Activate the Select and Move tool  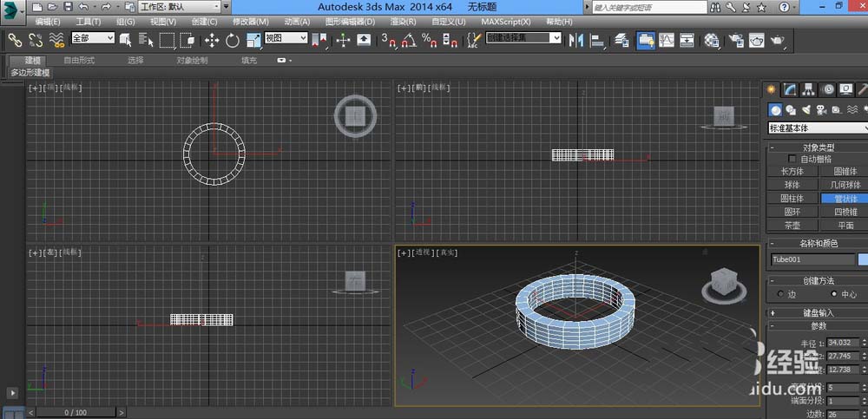tap(212, 40)
